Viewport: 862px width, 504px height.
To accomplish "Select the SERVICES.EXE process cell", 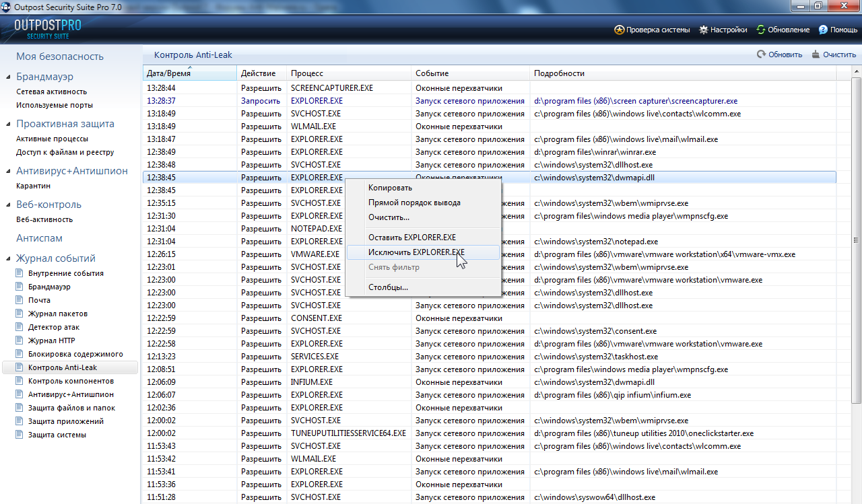I will tap(315, 357).
